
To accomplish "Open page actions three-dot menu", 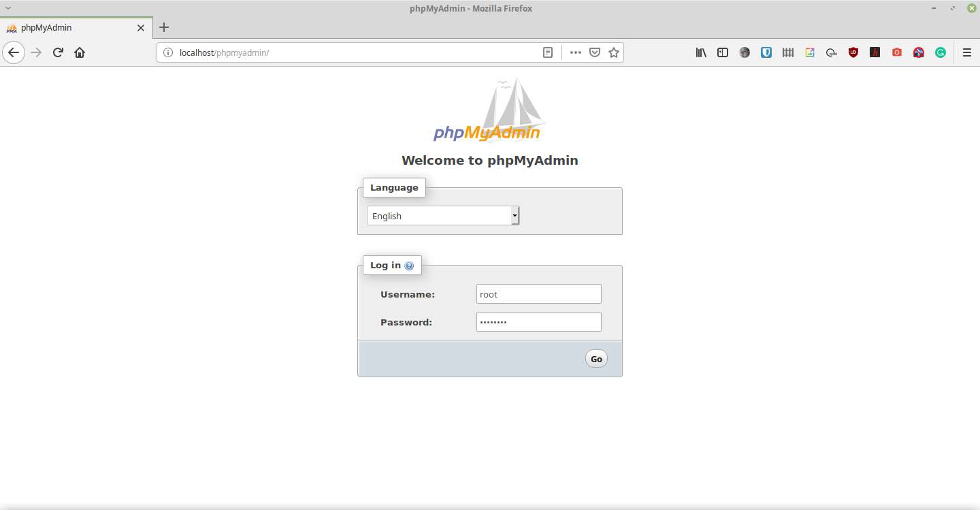I will point(576,52).
